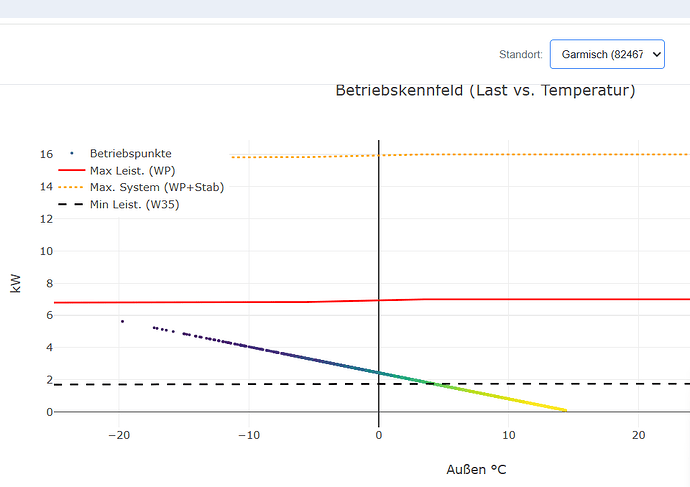Viewport: 690px width, 487px height.
Task: Click the x-axis tick label 20
Action: pos(638,435)
